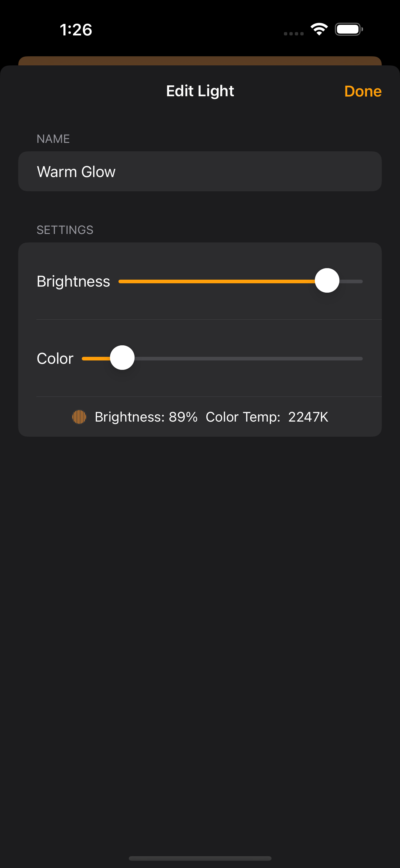Tap the Color label

click(55, 359)
